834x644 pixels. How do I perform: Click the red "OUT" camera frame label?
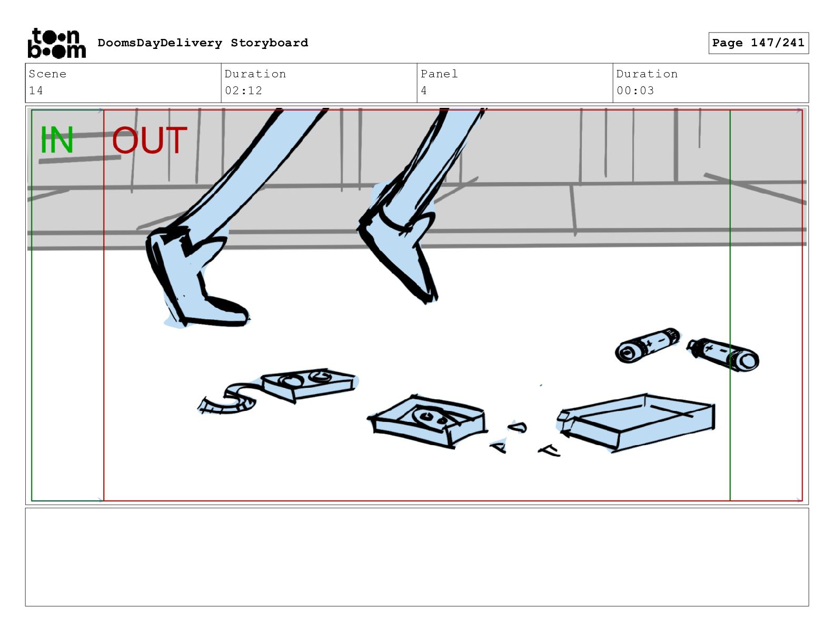click(150, 140)
